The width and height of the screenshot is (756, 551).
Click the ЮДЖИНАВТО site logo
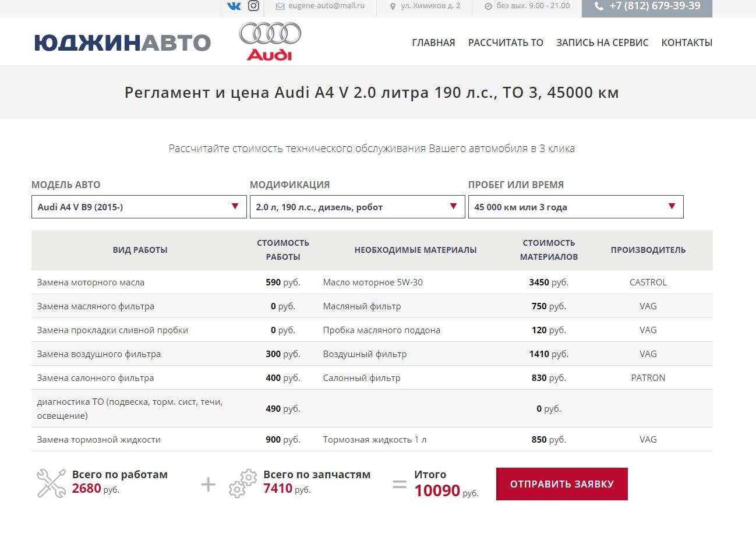pyautogui.click(x=122, y=43)
